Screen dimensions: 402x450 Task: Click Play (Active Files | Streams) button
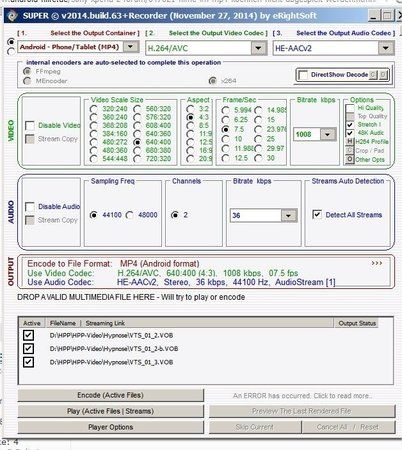[x=110, y=411]
